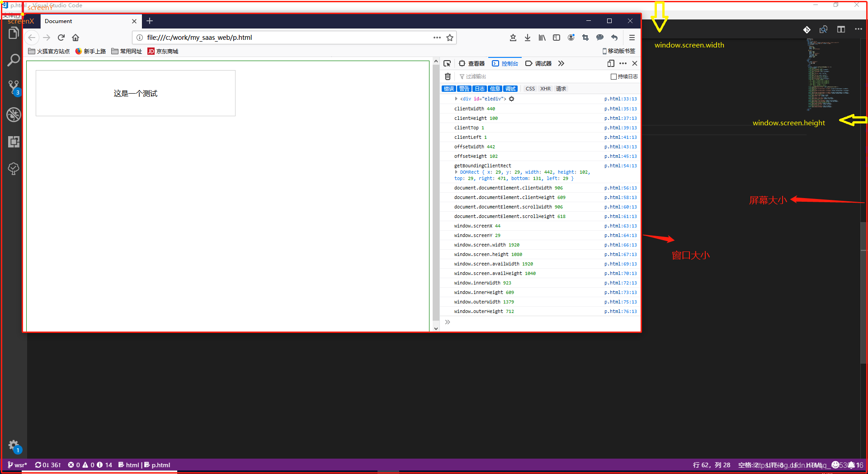Open source link p.html:76:13
868x474 pixels.
click(620, 311)
